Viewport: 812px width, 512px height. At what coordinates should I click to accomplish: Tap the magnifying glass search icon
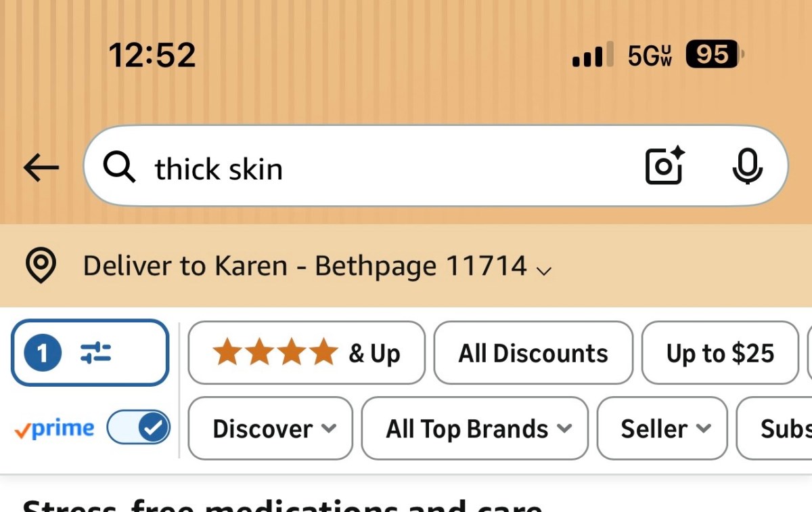coord(119,167)
